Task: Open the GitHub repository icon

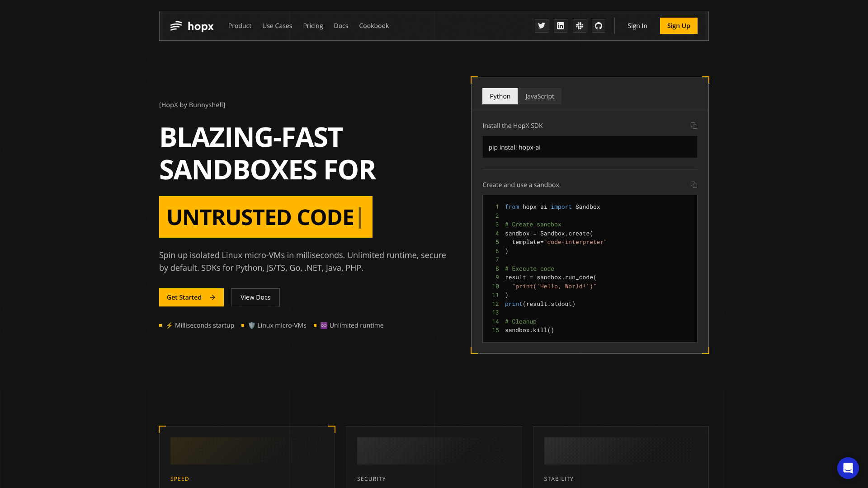Action: (598, 26)
